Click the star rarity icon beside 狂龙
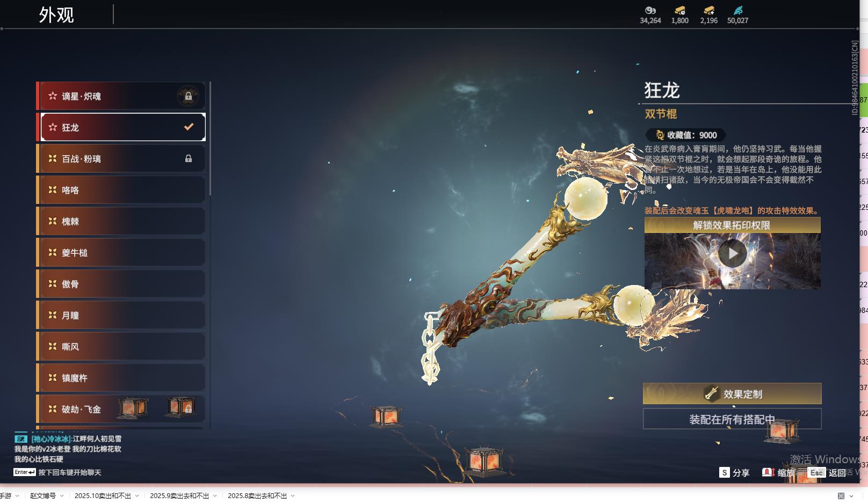The width and height of the screenshot is (868, 504). click(x=53, y=127)
